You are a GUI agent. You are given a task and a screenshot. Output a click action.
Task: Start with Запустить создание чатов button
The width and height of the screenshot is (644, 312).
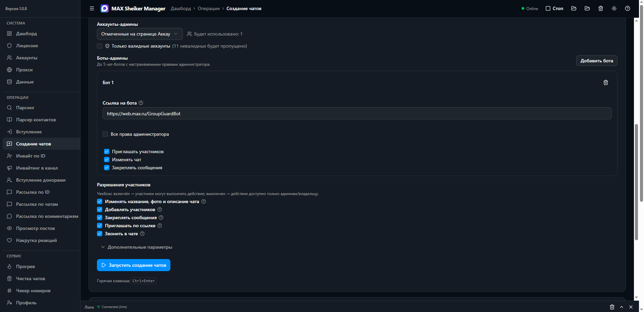pos(133,265)
